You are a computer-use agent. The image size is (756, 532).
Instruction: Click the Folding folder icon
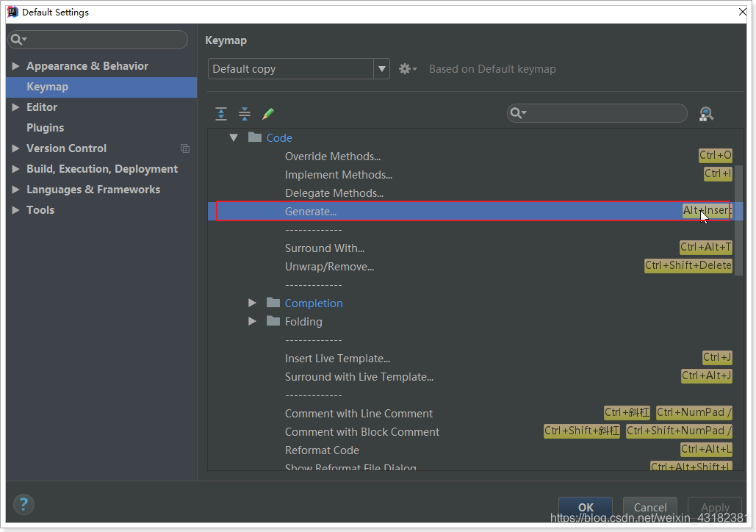coord(273,321)
